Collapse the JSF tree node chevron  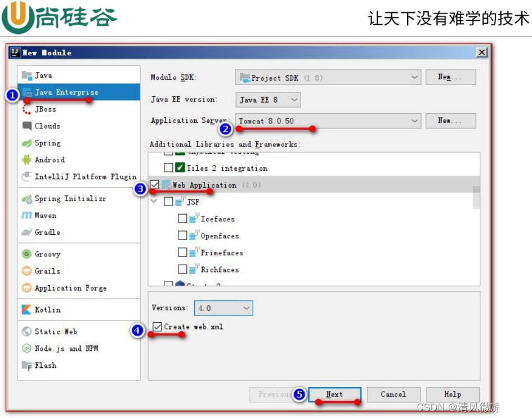[x=154, y=201]
